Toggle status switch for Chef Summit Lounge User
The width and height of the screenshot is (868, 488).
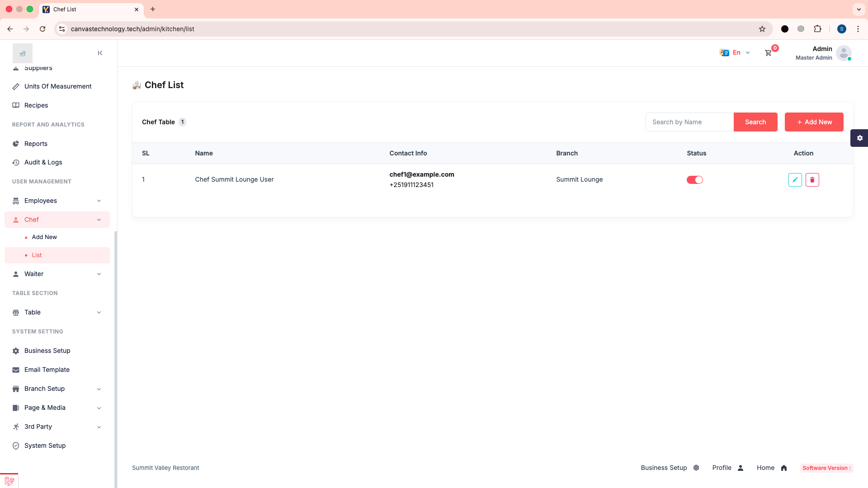694,180
